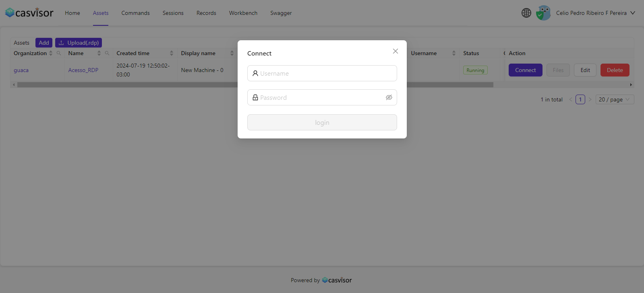Open the Records menu

(x=206, y=13)
